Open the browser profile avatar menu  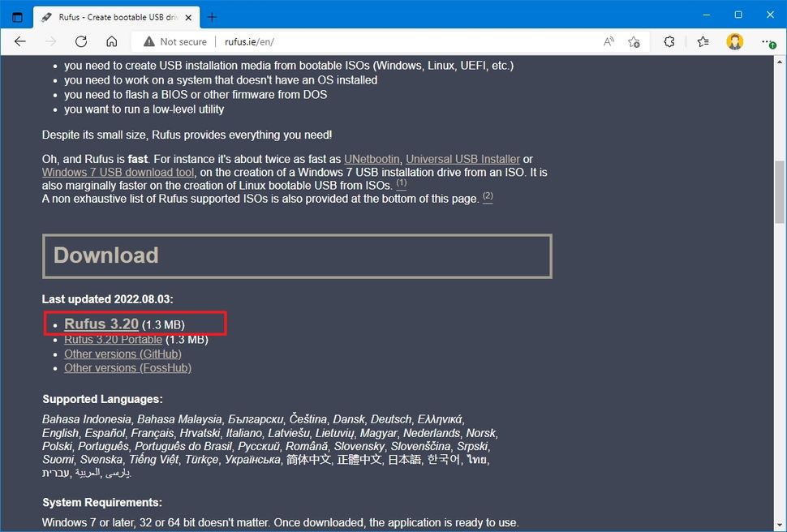pos(734,41)
